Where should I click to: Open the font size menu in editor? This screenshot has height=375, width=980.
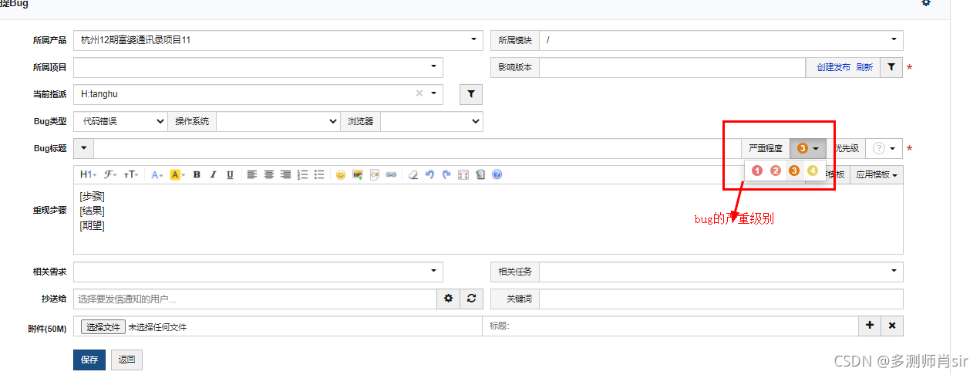(x=132, y=174)
